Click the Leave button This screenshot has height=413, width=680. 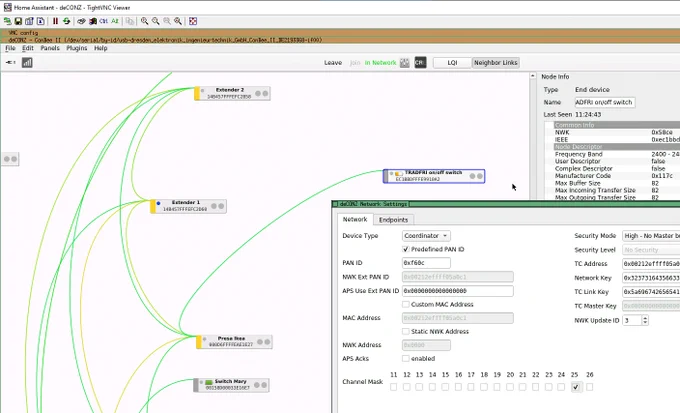333,62
